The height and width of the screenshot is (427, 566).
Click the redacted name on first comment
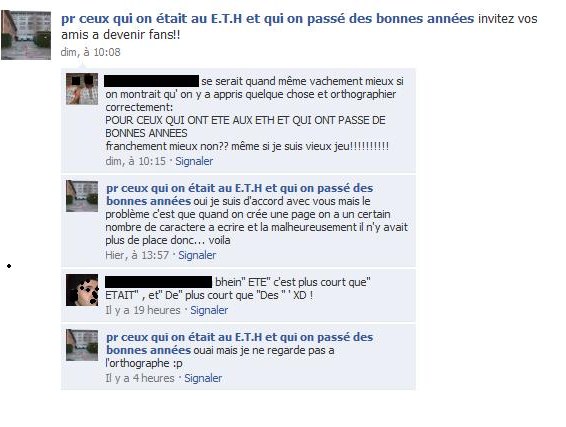(152, 81)
